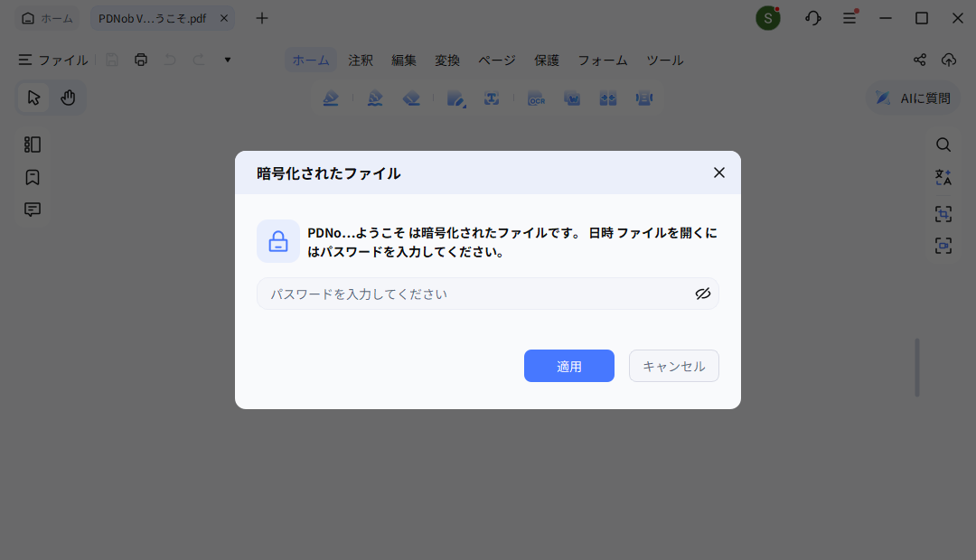The width and height of the screenshot is (976, 560).
Task: Switch to the 保護 tab
Action: click(x=547, y=61)
